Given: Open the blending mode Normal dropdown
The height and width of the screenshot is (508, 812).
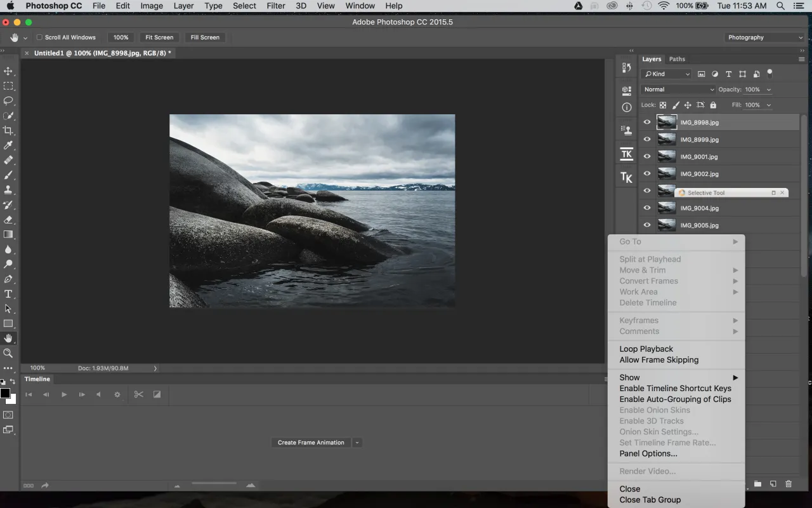Looking at the screenshot, I should click(678, 90).
